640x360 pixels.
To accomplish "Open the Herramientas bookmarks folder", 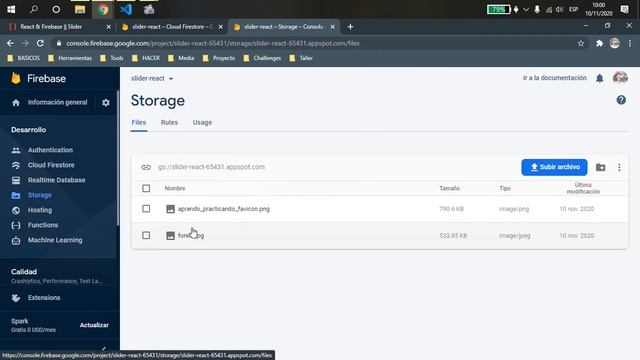I will click(x=70, y=58).
